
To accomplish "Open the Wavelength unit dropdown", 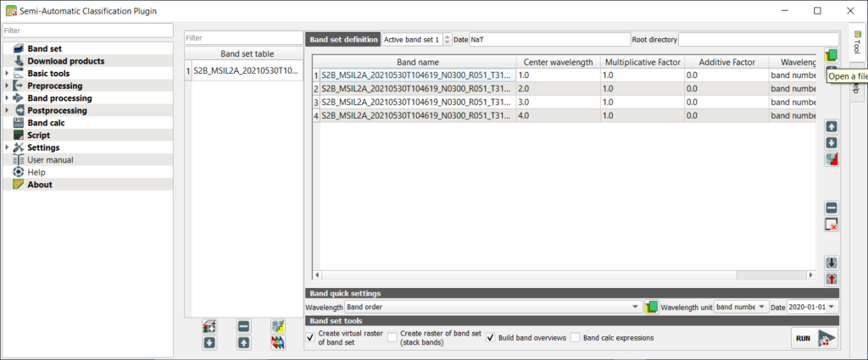I will click(740, 306).
